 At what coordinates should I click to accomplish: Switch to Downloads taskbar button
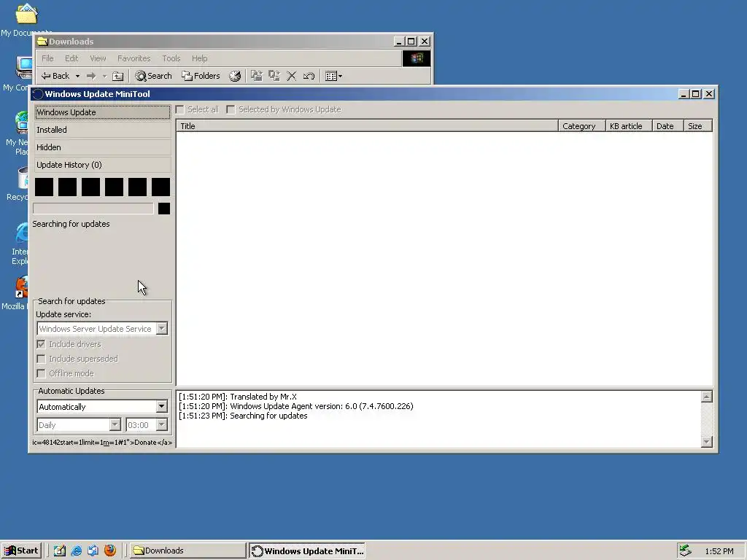coord(187,551)
